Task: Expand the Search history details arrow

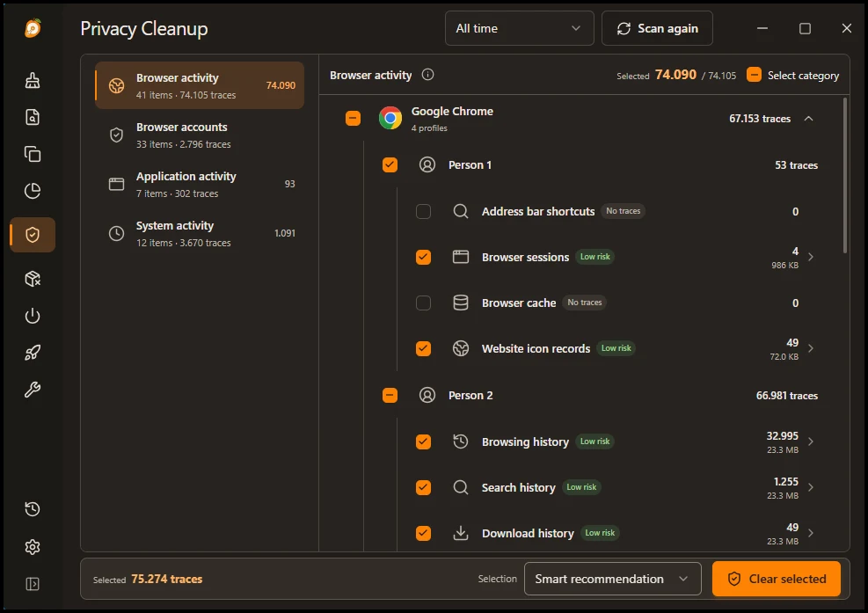Action: pos(811,487)
